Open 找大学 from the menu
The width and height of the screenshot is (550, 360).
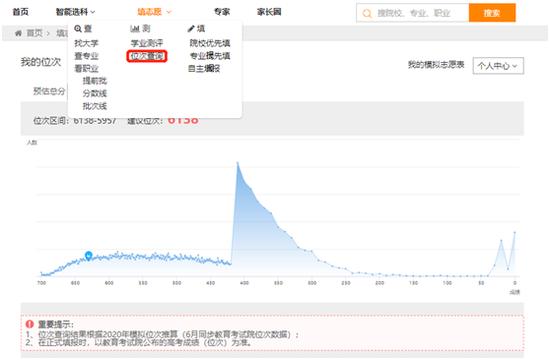[86, 44]
